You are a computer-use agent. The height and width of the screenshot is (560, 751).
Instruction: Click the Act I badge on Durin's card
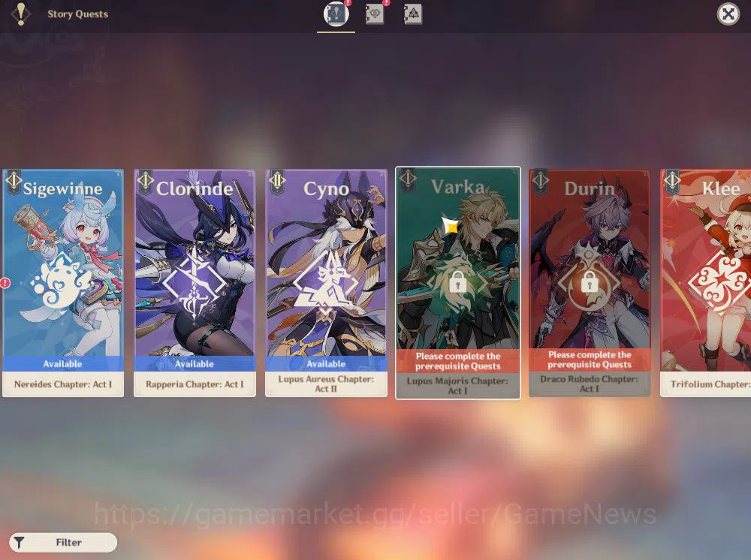pos(540,181)
